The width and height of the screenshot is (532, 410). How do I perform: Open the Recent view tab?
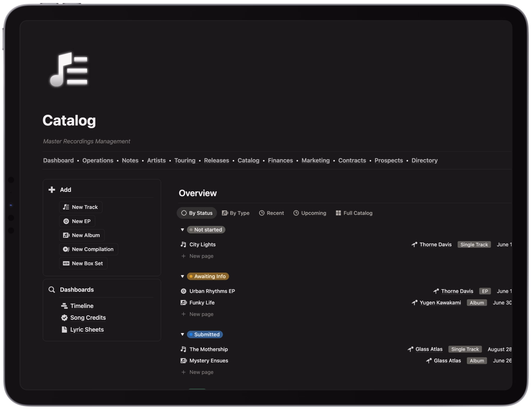(271, 213)
